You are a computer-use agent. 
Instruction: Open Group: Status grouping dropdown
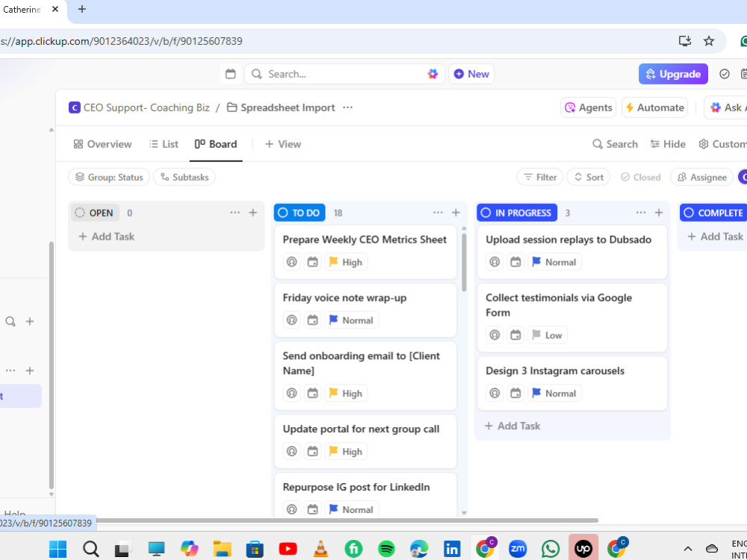(109, 177)
